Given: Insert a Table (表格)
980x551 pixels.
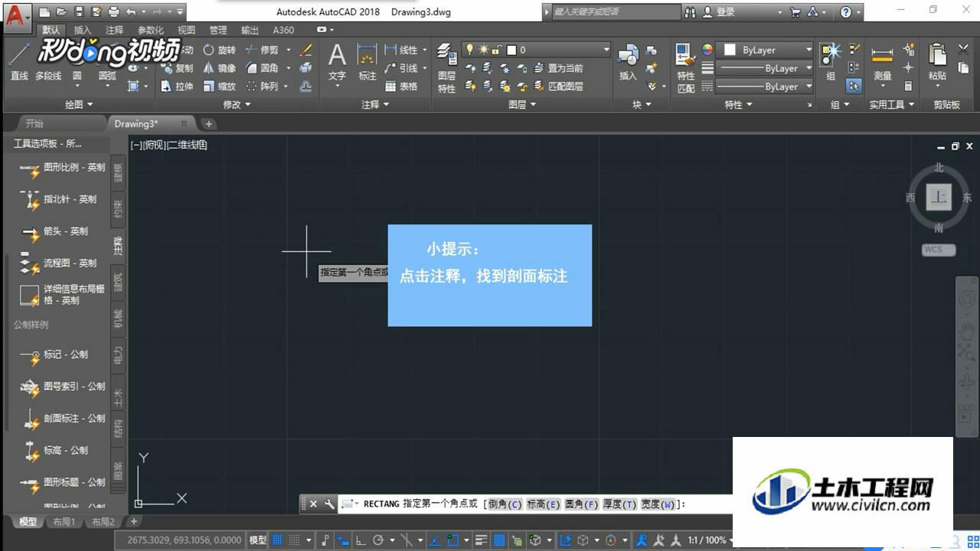Looking at the screenshot, I should tap(402, 86).
